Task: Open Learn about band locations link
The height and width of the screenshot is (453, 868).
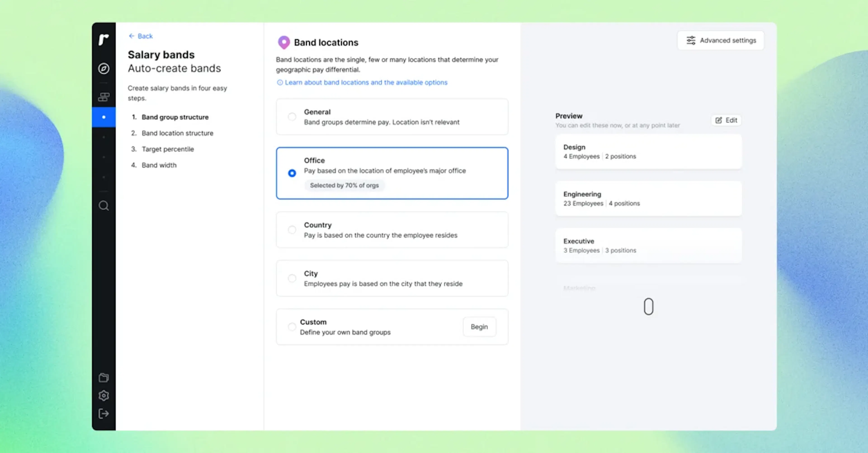Action: click(366, 82)
